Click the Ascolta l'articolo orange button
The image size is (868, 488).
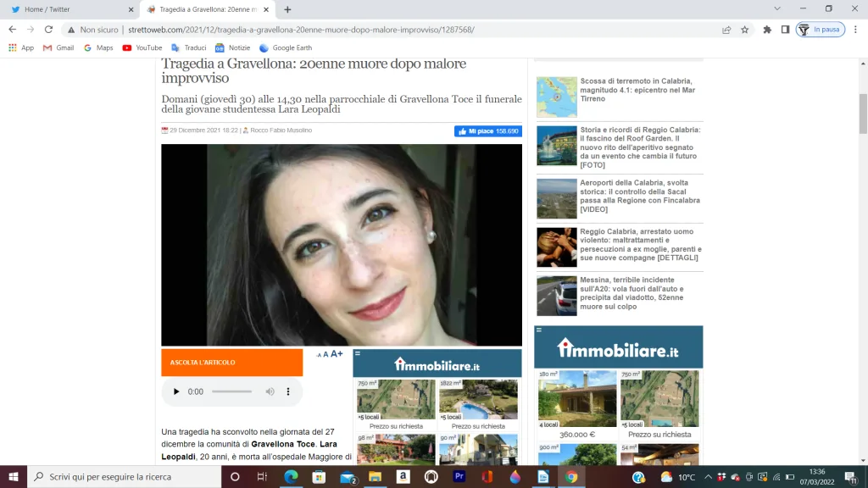[x=232, y=363]
